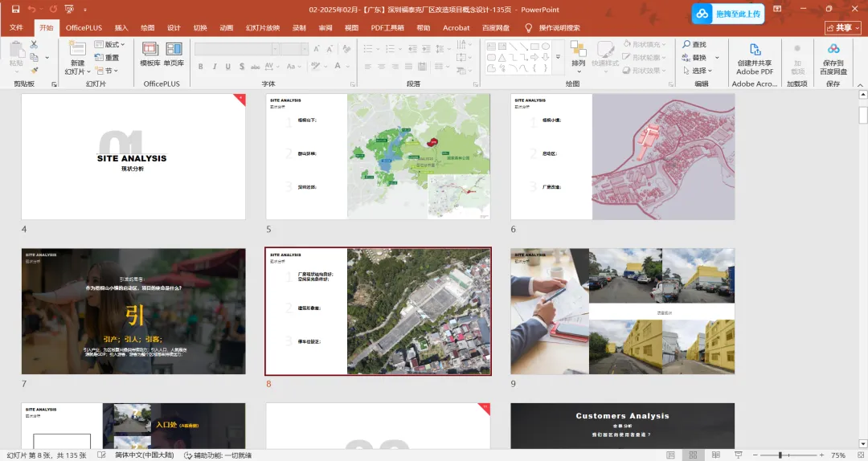
Task: Click 重置 reset slide button
Action: coord(107,58)
